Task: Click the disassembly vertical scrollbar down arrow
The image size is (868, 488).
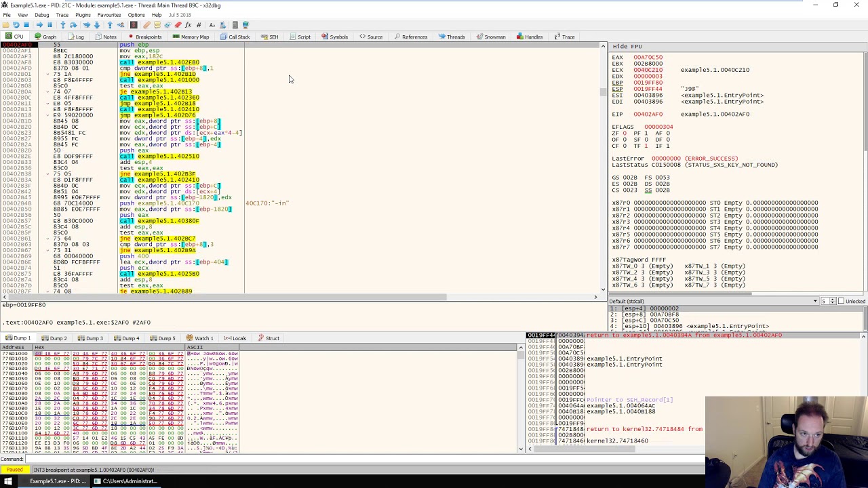Action: click(603, 289)
